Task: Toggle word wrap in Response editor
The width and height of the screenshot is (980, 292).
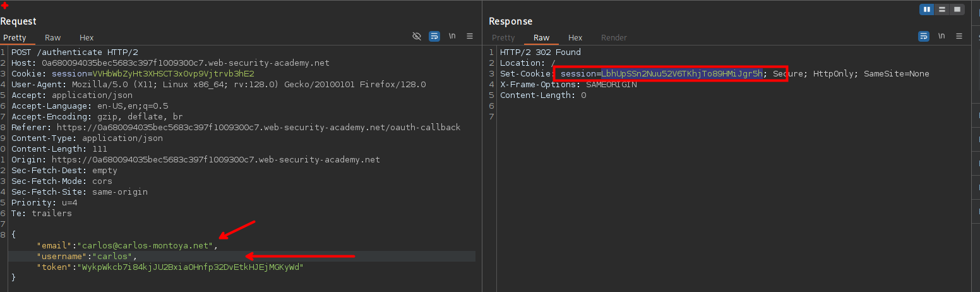Action: pos(924,37)
